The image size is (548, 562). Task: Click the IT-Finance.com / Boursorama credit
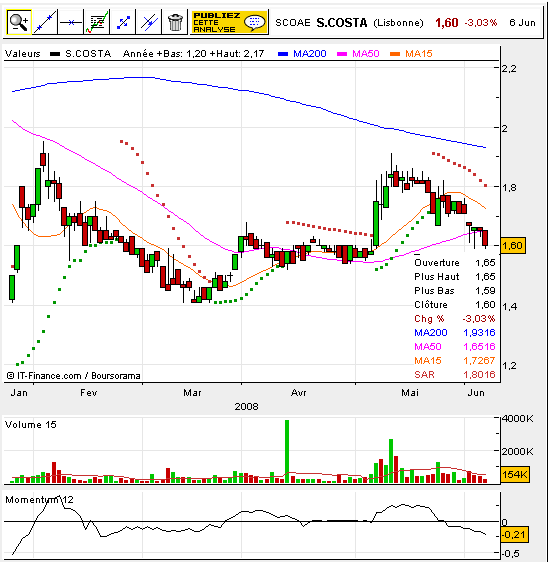(x=73, y=376)
